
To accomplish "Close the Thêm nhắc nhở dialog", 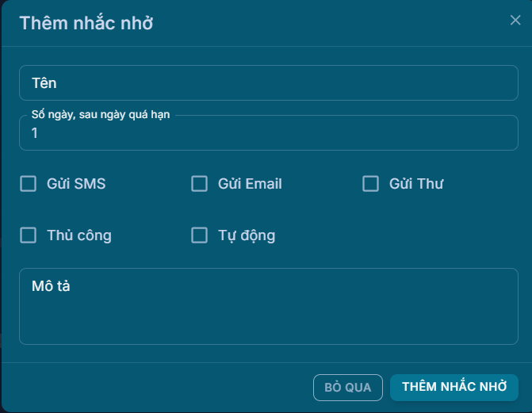I will tap(515, 21).
